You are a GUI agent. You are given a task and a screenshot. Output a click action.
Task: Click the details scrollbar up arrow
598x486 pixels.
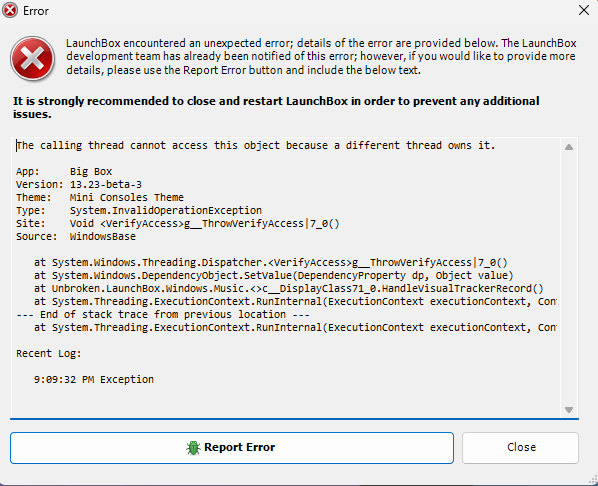(x=569, y=147)
